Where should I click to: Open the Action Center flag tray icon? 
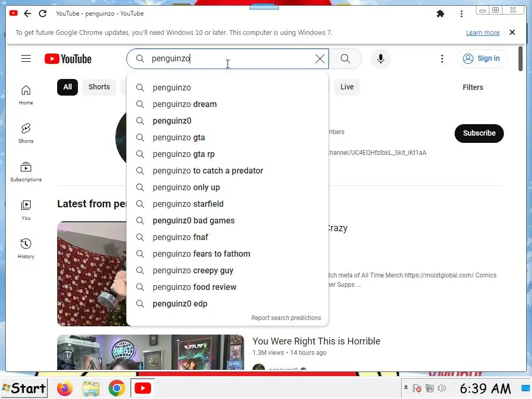(417, 388)
